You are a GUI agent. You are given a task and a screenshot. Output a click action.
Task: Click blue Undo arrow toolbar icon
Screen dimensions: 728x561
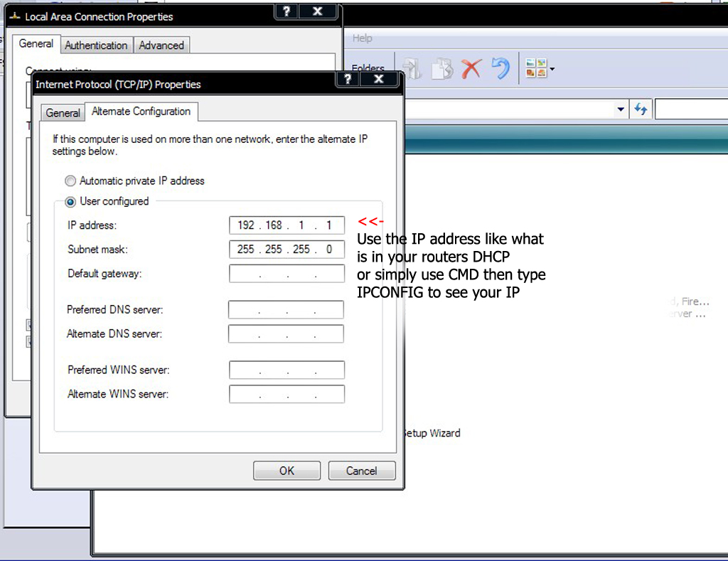(x=500, y=69)
